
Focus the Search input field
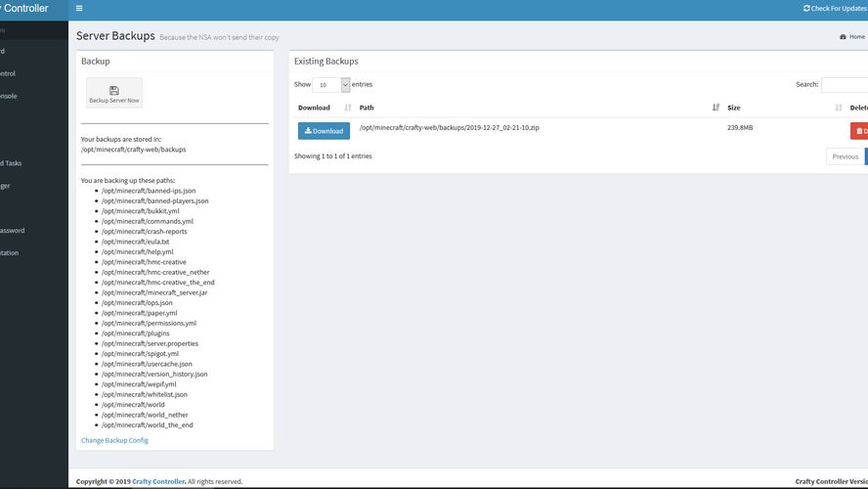845,85
